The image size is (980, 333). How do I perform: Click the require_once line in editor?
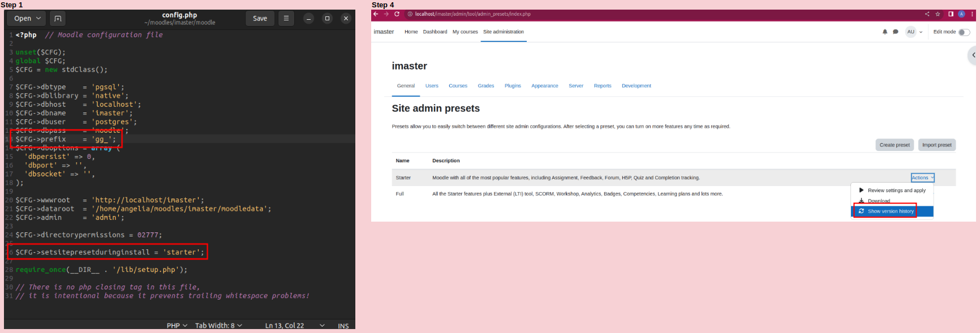[x=101, y=270]
